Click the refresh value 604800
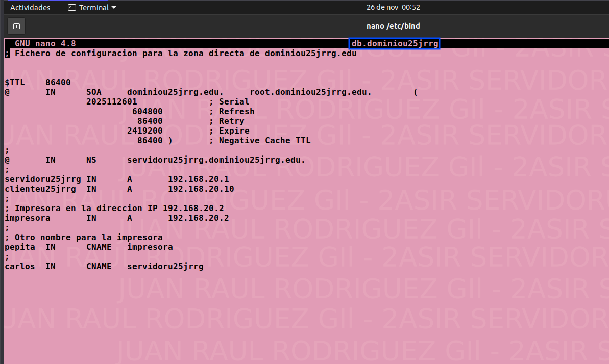 (147, 111)
